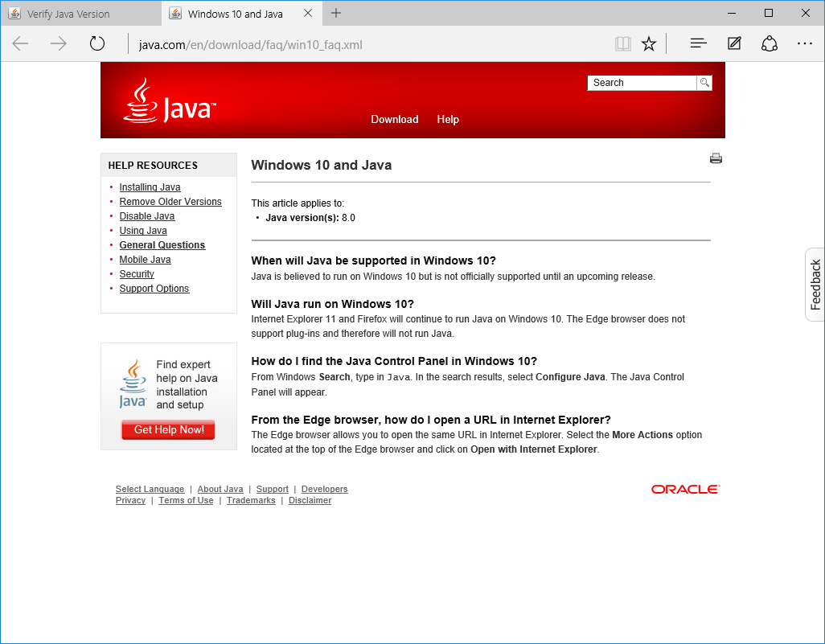Open the Hub panel icon

tap(698, 43)
